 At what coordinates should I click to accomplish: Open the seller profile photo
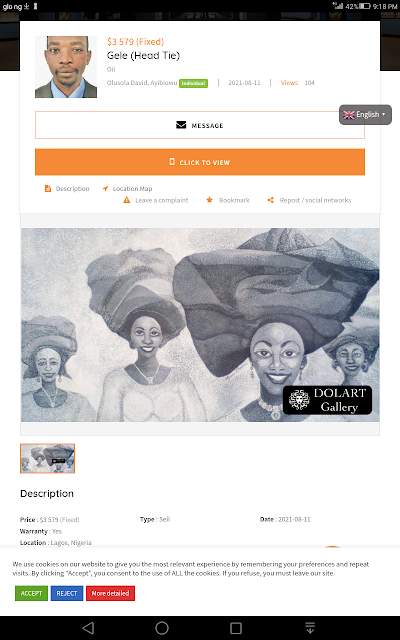[x=66, y=67]
